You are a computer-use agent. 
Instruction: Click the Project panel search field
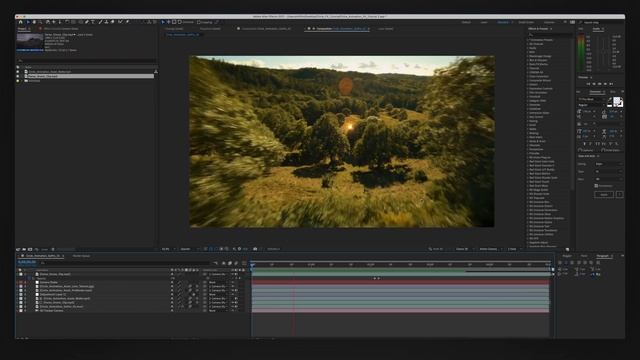[x=86, y=61]
